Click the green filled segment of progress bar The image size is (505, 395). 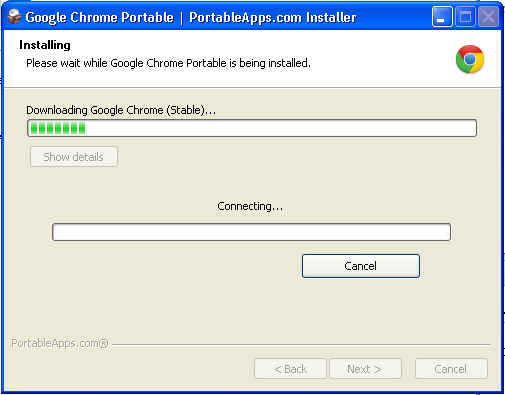(x=58, y=128)
